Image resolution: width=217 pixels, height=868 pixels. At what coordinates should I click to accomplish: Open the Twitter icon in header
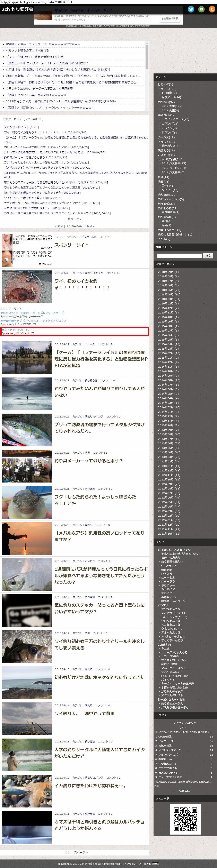[x=191, y=9]
